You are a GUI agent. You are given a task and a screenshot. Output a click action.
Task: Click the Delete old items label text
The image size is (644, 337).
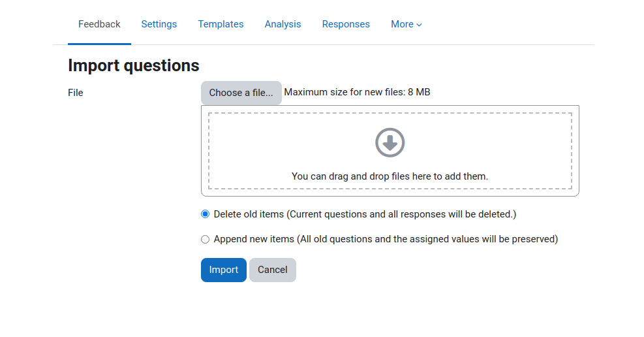[365, 214]
